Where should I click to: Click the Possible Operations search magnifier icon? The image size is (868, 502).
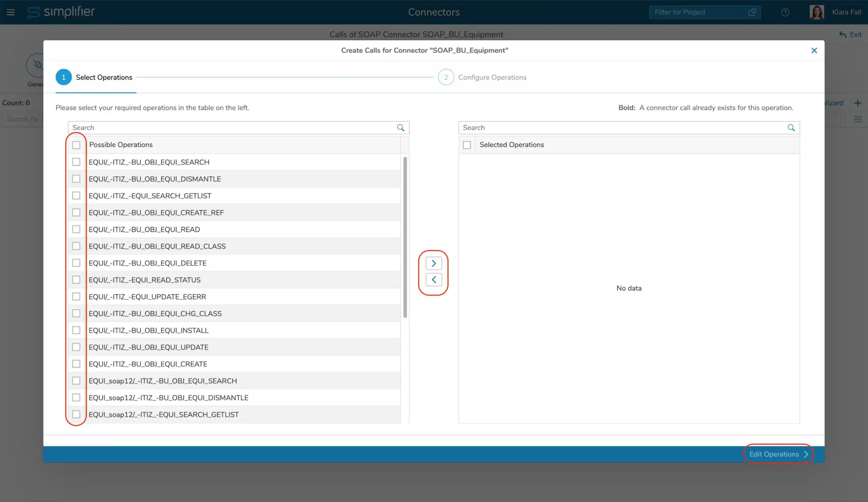[x=400, y=128]
